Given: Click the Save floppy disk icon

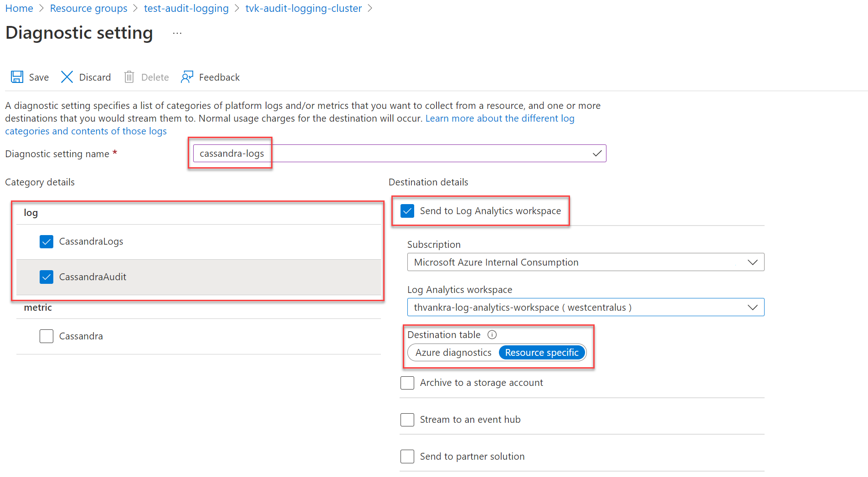Looking at the screenshot, I should coord(17,77).
